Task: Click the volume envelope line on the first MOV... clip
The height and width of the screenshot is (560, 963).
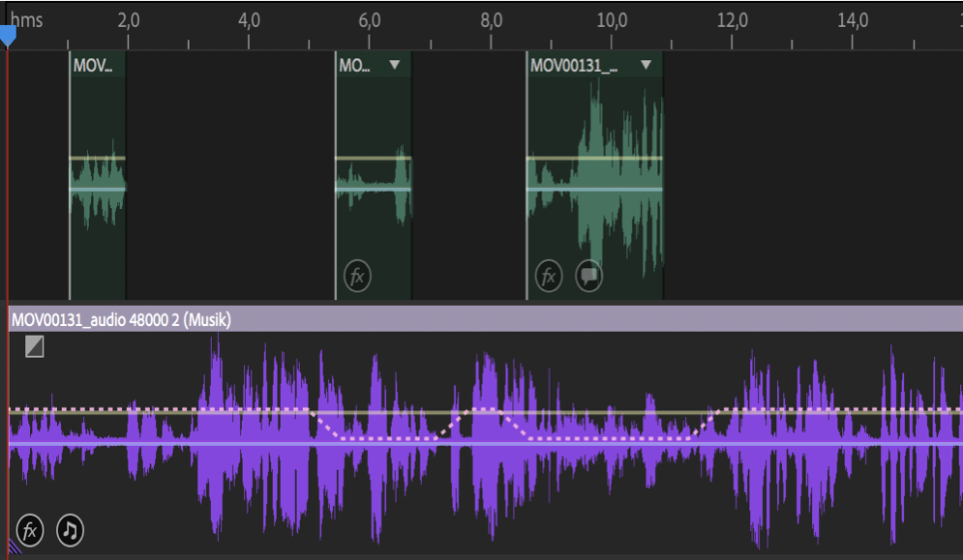Action: (x=98, y=159)
